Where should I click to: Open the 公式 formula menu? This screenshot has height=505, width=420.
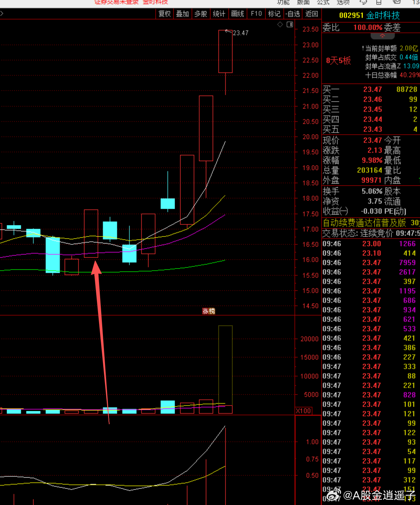click(323, 2)
